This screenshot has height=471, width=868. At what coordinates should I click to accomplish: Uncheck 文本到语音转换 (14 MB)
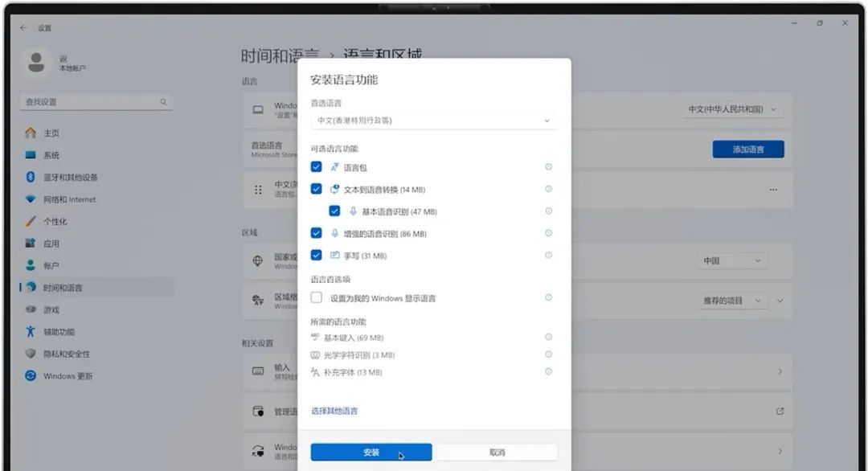click(316, 189)
